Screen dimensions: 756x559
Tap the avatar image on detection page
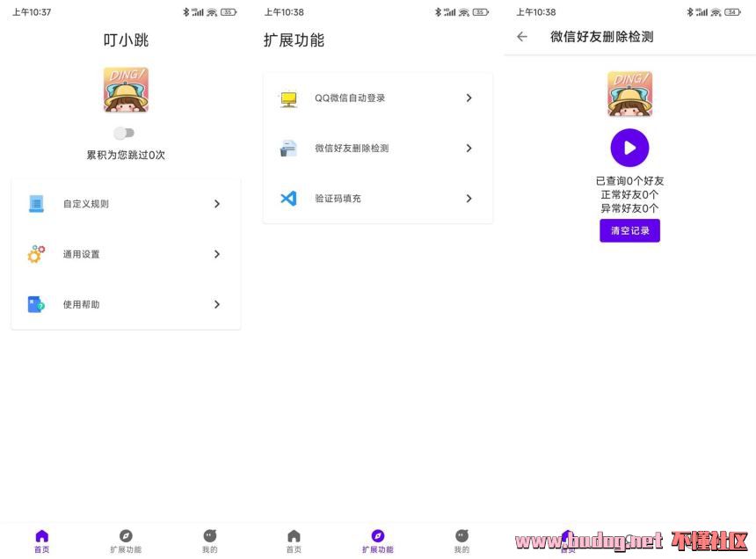tap(629, 94)
